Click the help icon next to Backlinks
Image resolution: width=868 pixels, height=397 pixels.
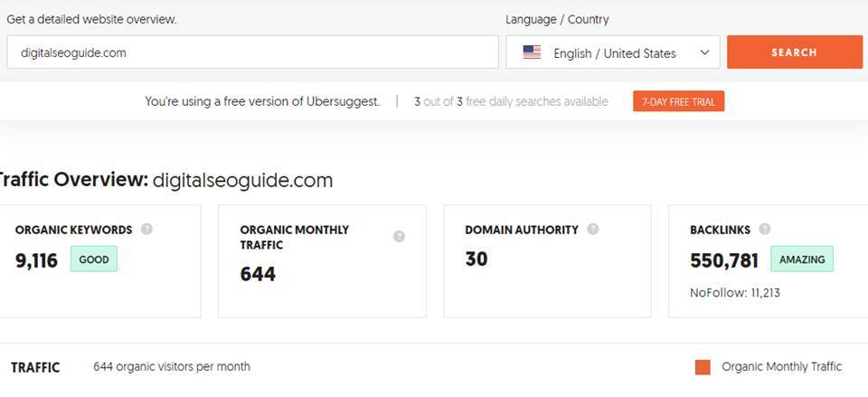(765, 229)
